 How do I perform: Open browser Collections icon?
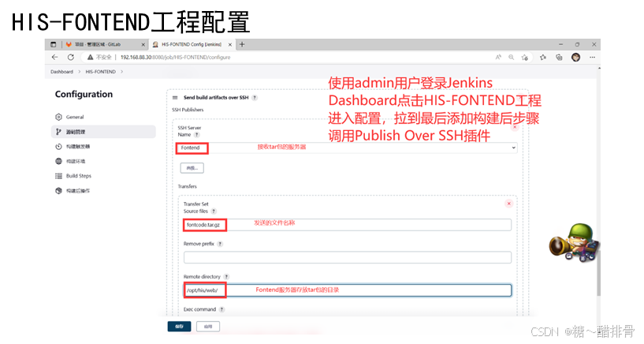(x=559, y=58)
